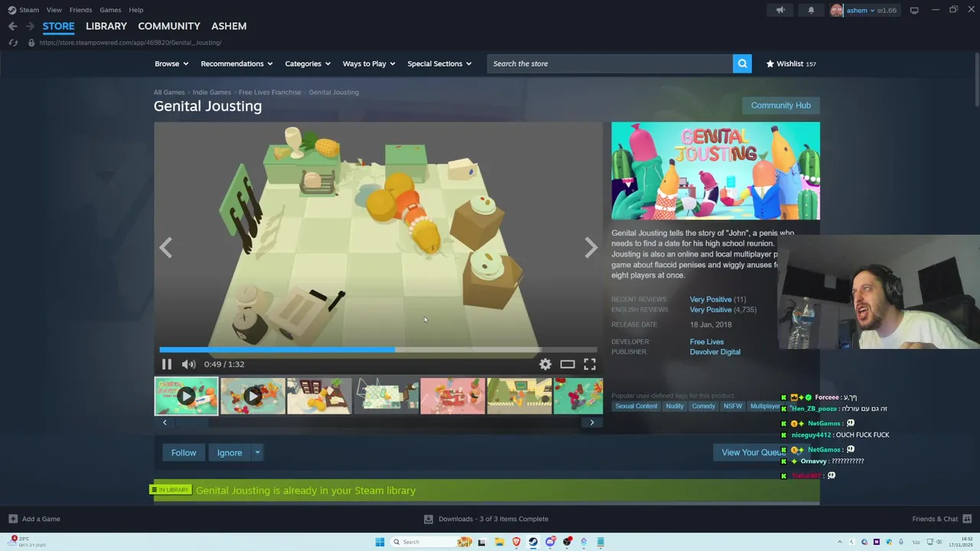Viewport: 980px width, 551px height.
Task: Open the Free Lives Franchise breadcrumb
Action: tap(269, 92)
